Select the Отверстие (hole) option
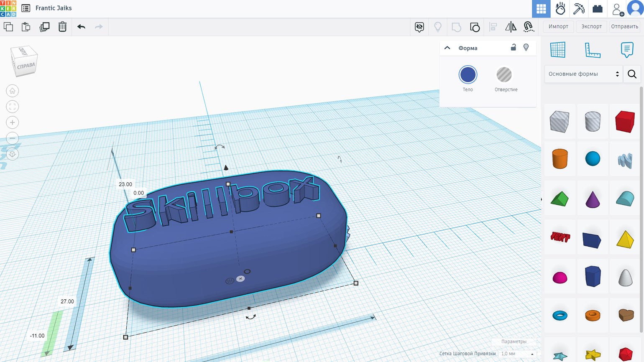The image size is (644, 362). (504, 75)
